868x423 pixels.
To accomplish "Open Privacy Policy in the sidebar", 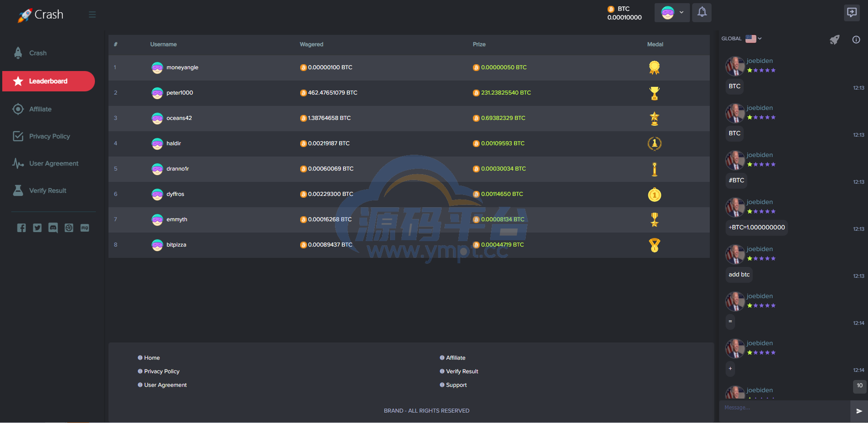I will click(x=50, y=136).
